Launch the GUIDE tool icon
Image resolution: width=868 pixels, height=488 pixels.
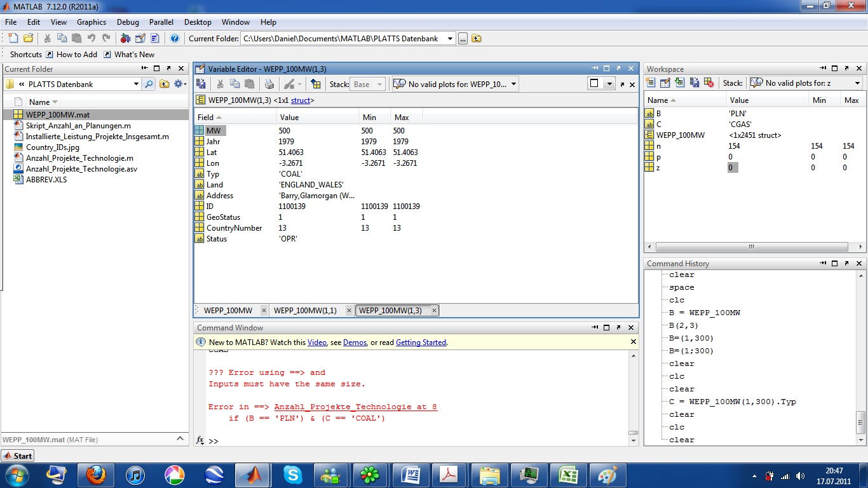click(140, 38)
